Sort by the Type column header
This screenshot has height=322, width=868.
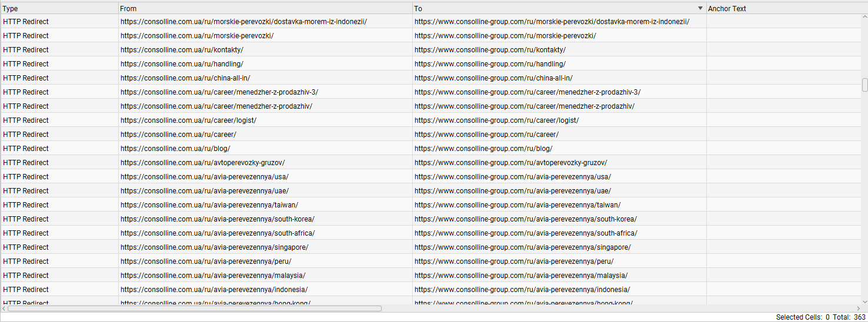tap(59, 8)
